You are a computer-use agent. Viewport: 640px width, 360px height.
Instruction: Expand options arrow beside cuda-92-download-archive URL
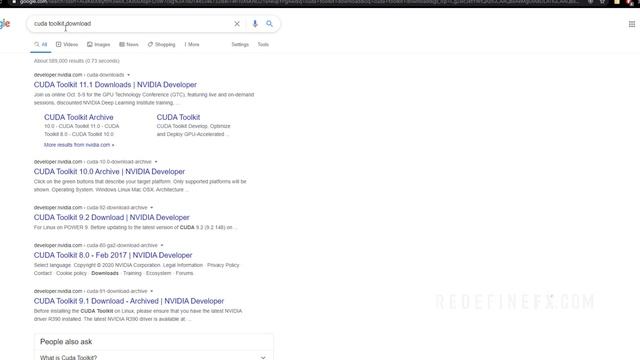(151, 208)
